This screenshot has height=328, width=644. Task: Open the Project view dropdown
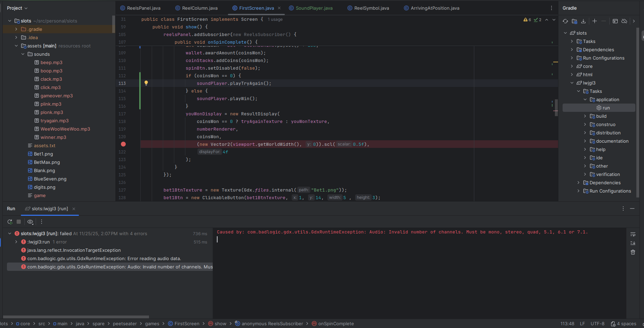click(17, 8)
